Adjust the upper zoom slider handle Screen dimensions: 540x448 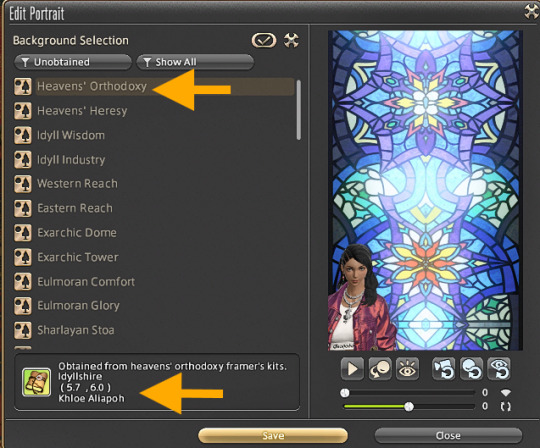point(345,393)
